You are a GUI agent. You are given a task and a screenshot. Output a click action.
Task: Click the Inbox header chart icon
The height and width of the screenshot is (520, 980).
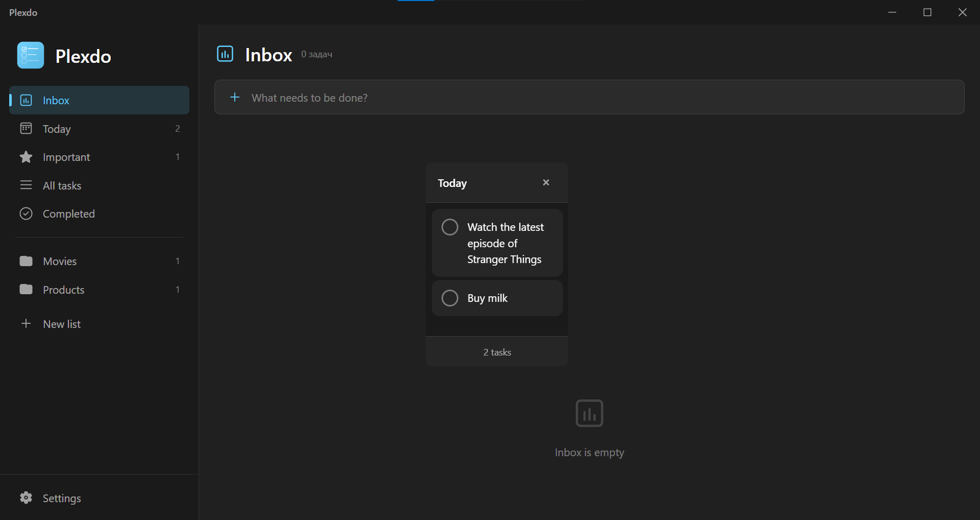[225, 53]
